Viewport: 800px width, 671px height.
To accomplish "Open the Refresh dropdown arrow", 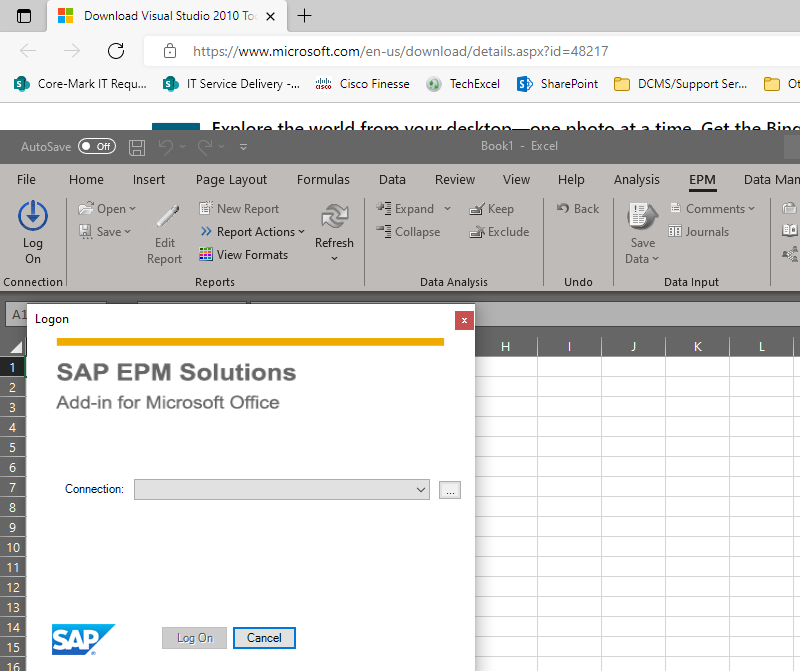I will [334, 259].
